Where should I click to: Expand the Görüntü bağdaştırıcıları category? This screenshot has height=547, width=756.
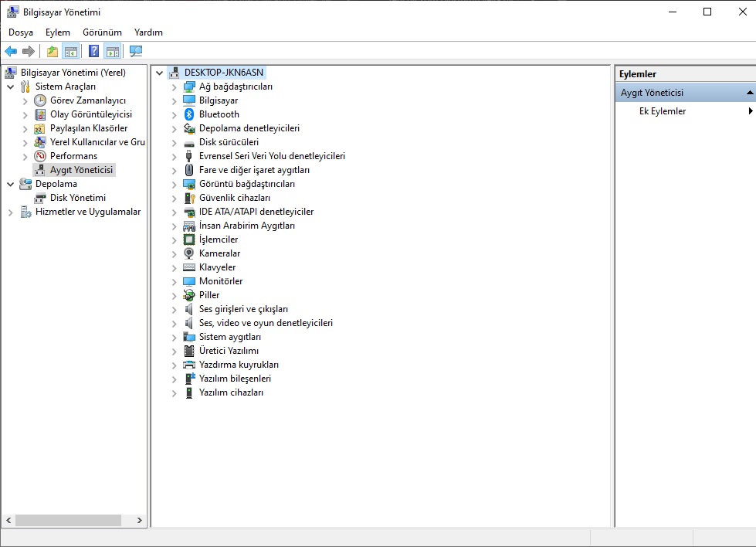pos(174,184)
